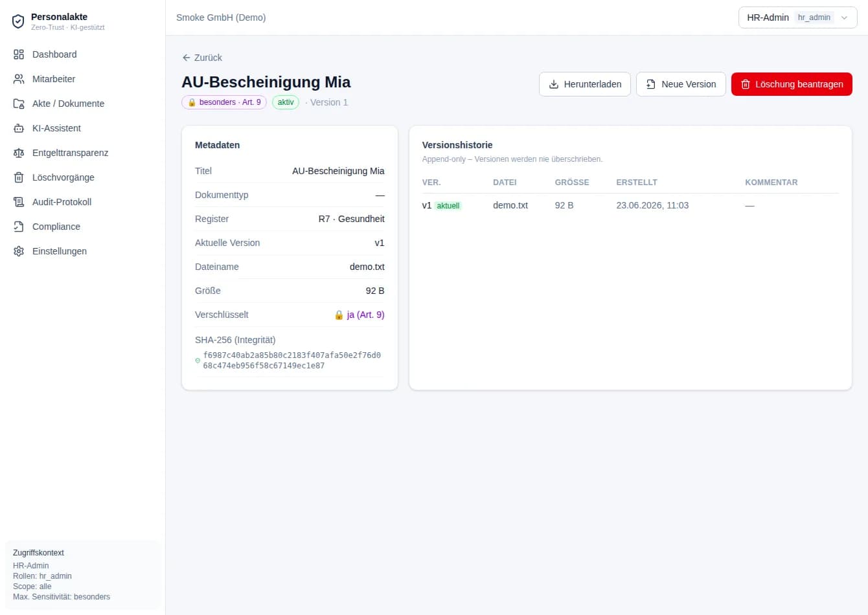Click the Neue Version button
The image size is (868, 615).
pos(681,84)
